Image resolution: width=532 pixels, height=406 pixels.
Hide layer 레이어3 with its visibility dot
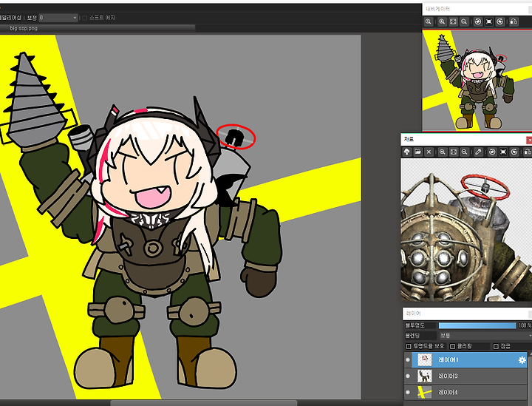point(408,376)
